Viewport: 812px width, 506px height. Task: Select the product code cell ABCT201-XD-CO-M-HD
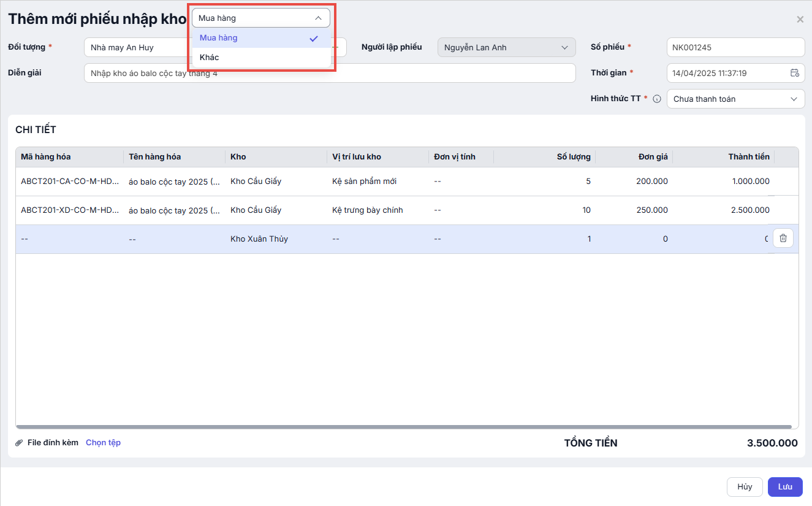click(x=70, y=210)
